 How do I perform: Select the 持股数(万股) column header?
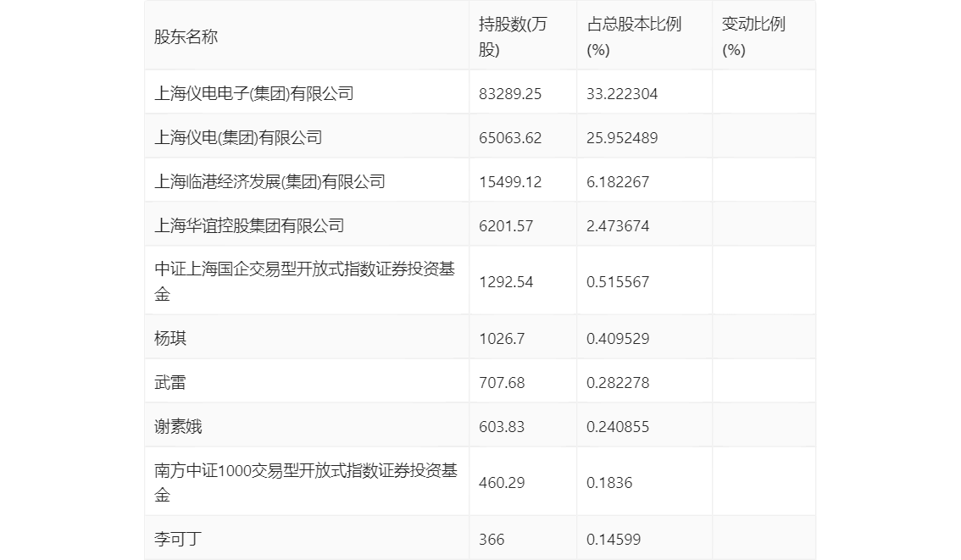pyautogui.click(x=513, y=36)
